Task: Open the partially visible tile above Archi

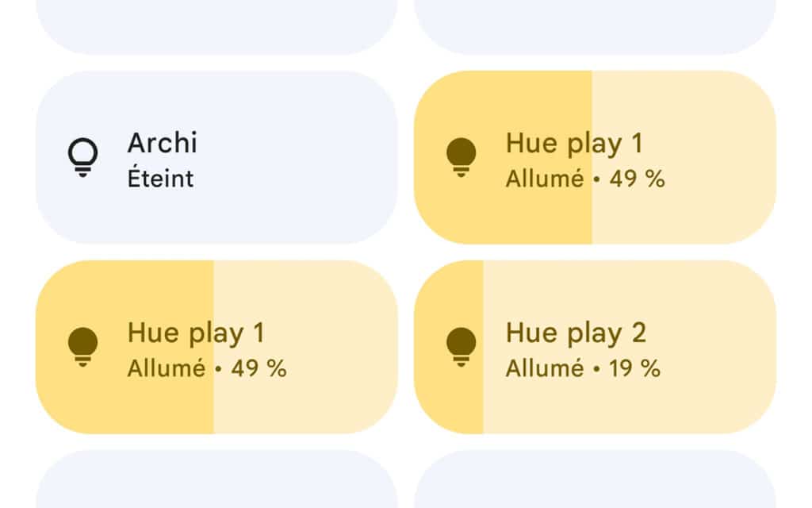Action: click(x=216, y=27)
